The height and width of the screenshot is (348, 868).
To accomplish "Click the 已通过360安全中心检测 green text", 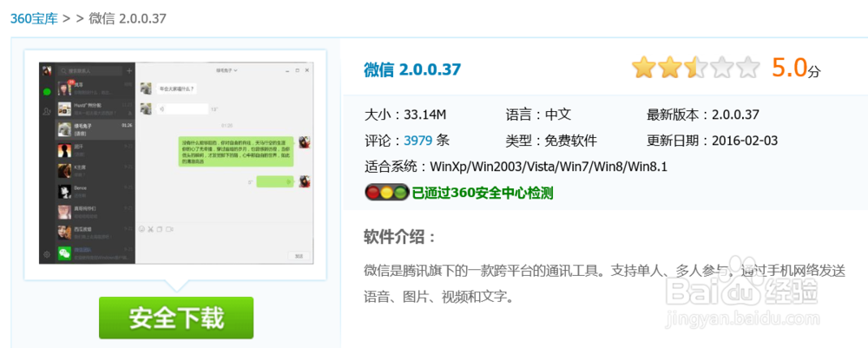I will coord(482,193).
